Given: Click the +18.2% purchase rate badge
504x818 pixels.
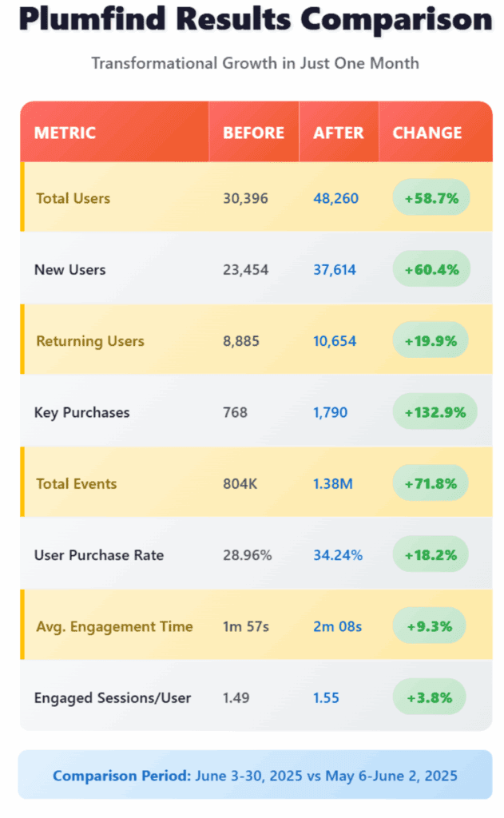Looking at the screenshot, I should click(x=431, y=554).
